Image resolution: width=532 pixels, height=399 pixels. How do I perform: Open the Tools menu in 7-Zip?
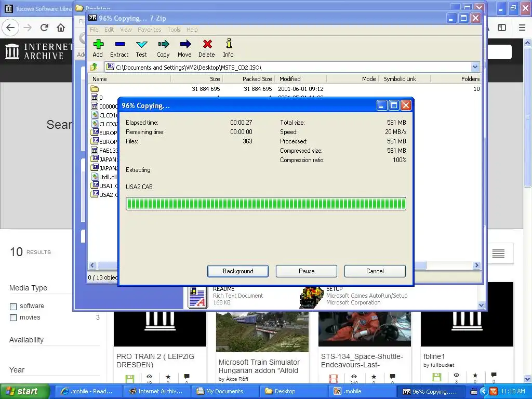[174, 30]
